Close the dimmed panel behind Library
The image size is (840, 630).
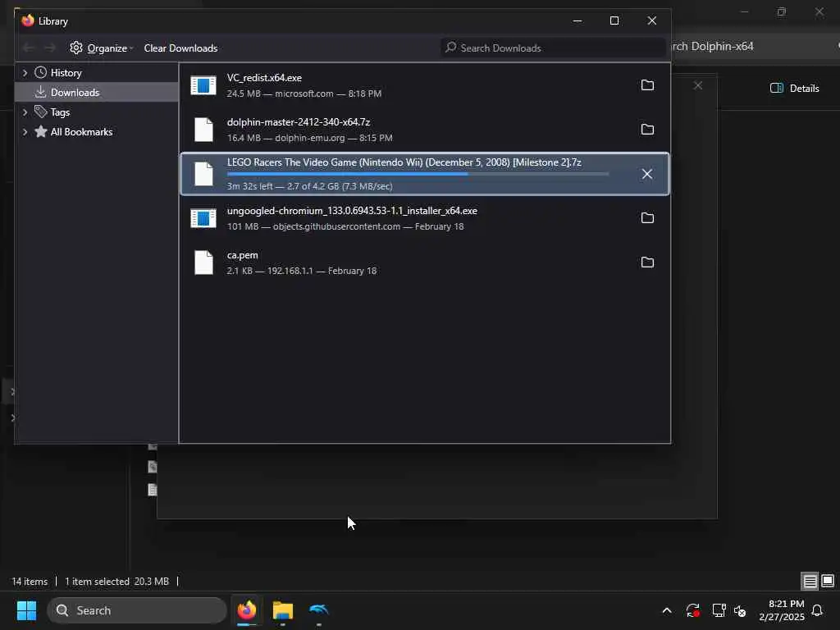(697, 85)
